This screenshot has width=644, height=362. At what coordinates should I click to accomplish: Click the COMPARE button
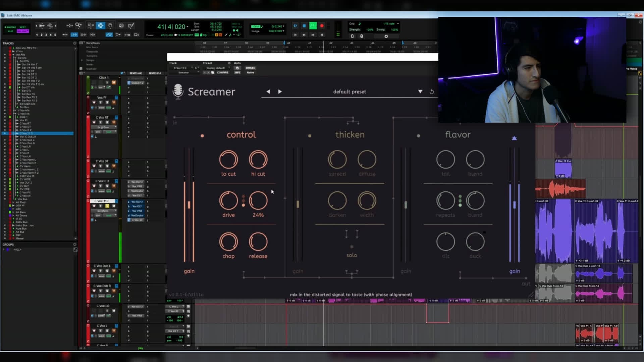click(x=222, y=72)
